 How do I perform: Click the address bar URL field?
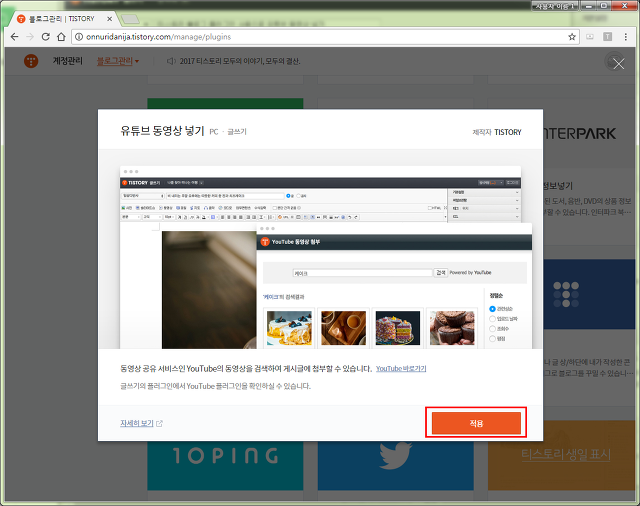(x=325, y=37)
